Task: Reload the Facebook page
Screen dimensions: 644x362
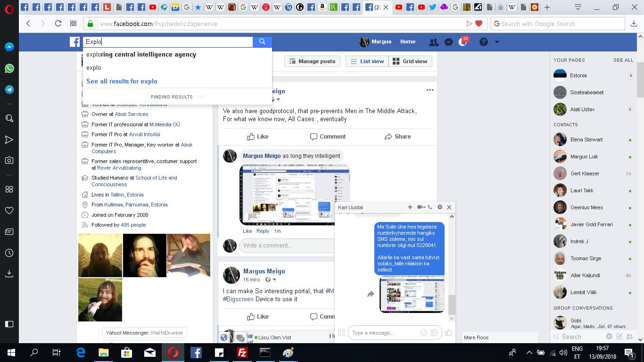Action: click(58, 24)
